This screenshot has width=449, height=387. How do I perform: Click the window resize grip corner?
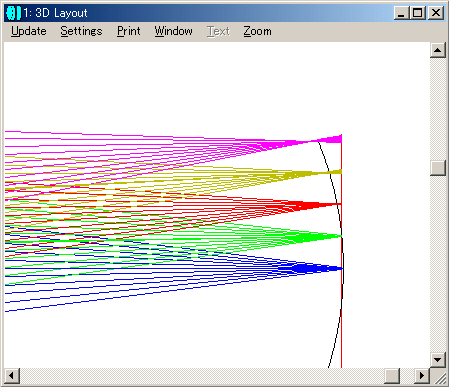[440, 378]
